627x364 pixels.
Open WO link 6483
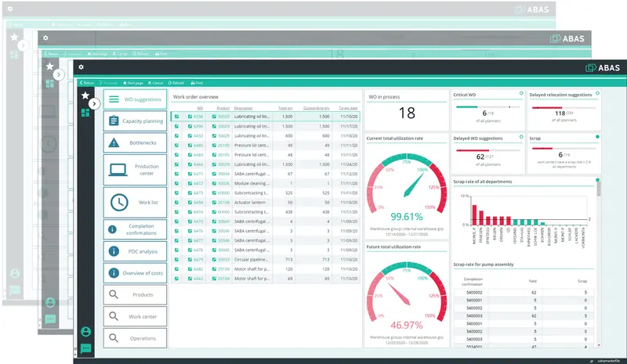198,155
